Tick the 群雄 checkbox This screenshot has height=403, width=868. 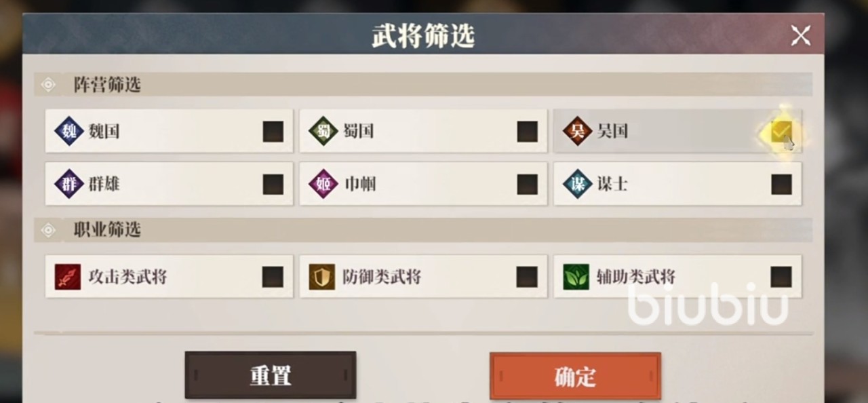[x=273, y=185]
